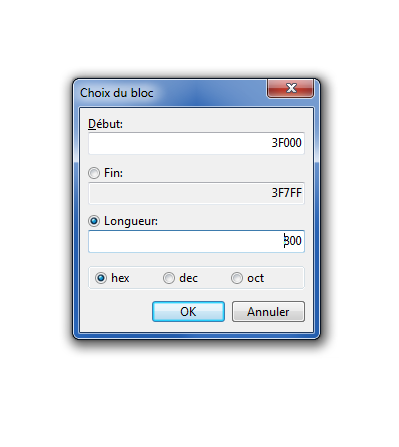
Task: Switch number base to oct radio
Action: (x=237, y=278)
